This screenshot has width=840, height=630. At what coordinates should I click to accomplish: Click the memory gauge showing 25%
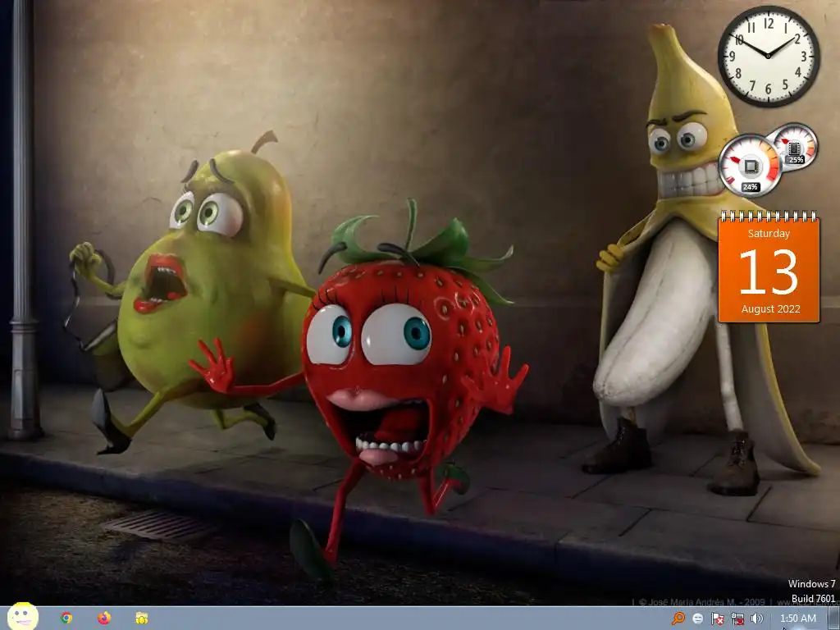tap(795, 146)
